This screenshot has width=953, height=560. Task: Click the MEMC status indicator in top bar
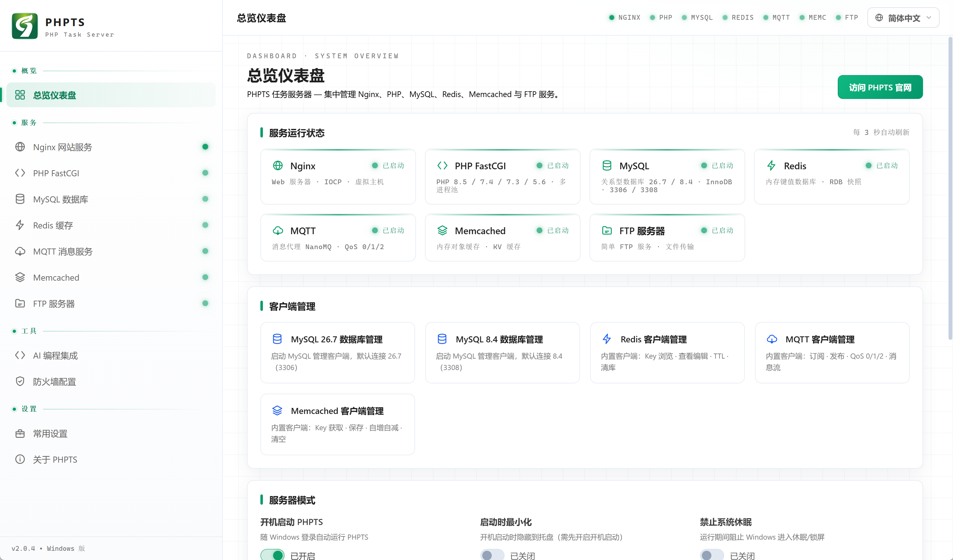[813, 17]
